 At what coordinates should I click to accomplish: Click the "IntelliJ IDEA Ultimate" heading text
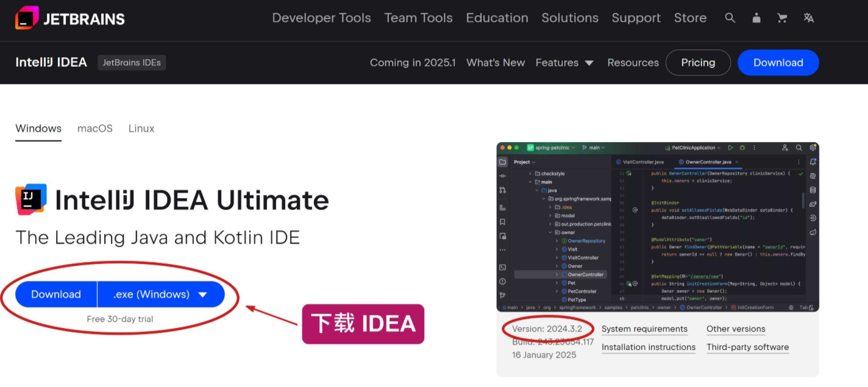(x=192, y=200)
